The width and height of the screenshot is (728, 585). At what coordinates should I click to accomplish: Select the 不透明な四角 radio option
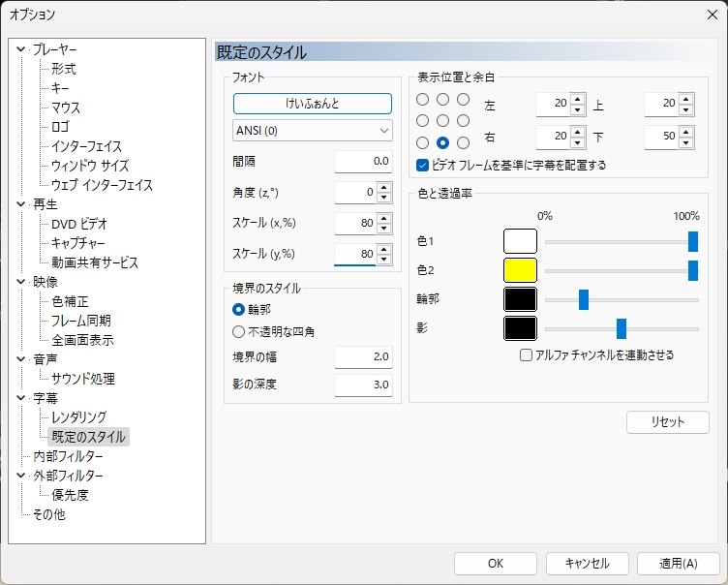pyautogui.click(x=238, y=332)
